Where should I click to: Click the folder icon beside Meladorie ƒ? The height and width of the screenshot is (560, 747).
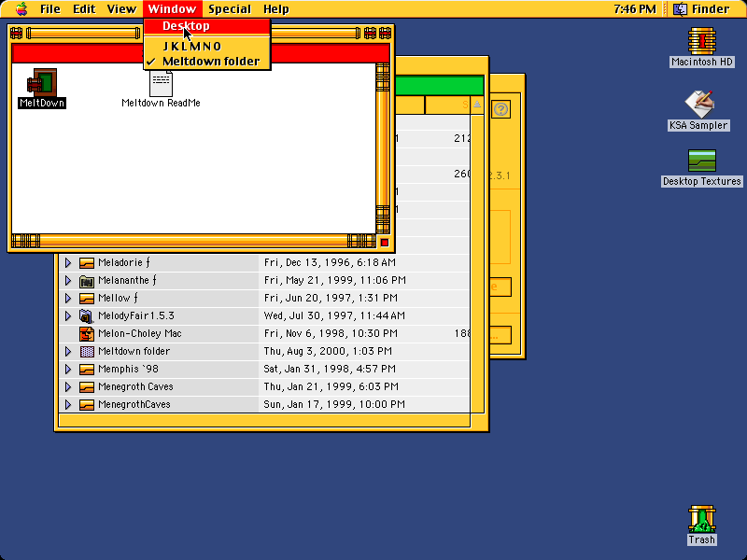coord(86,263)
